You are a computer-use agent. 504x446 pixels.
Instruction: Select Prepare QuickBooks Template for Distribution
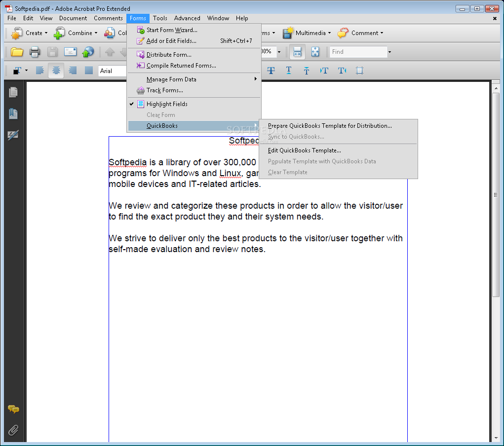point(338,126)
